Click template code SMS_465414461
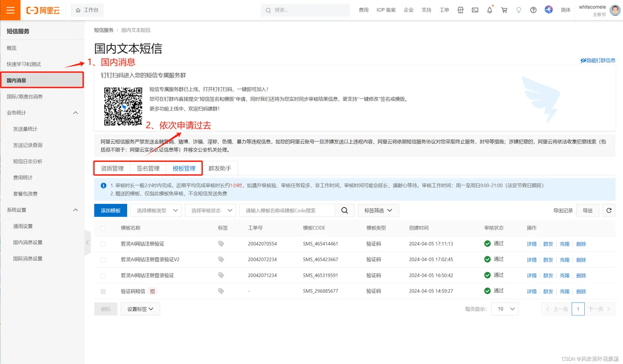The height and width of the screenshot is (364, 623). [x=320, y=244]
